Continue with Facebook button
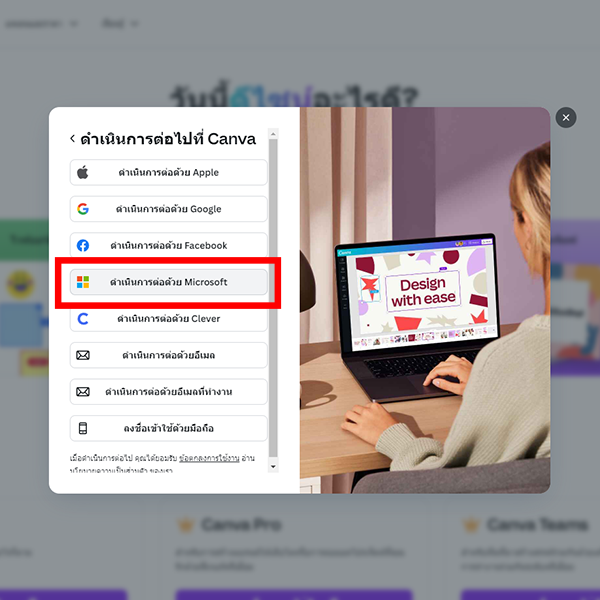The width and height of the screenshot is (600, 600). (x=168, y=245)
